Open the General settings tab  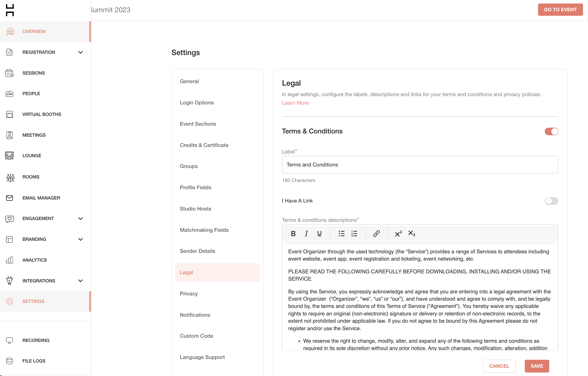click(x=217, y=81)
